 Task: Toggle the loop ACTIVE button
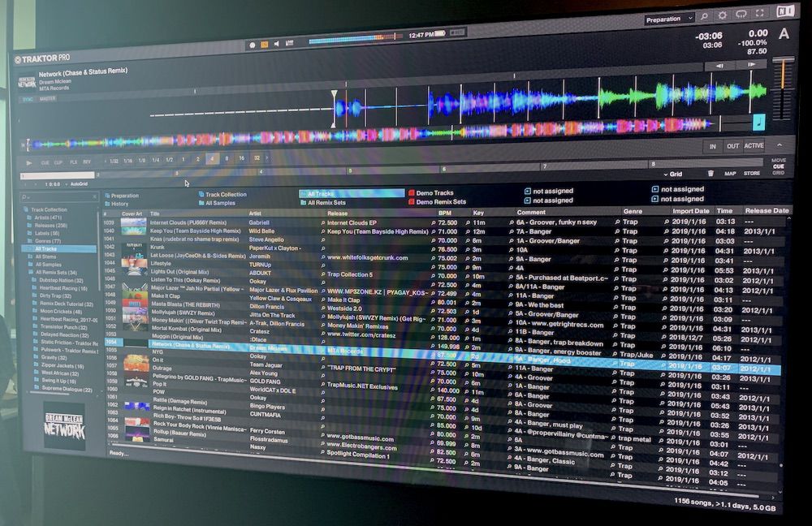[754, 146]
